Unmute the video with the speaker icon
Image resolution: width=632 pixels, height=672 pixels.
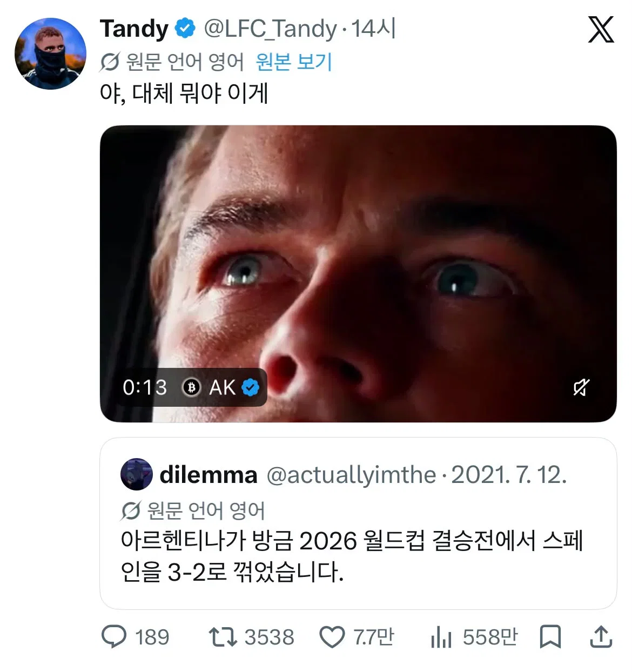[581, 387]
